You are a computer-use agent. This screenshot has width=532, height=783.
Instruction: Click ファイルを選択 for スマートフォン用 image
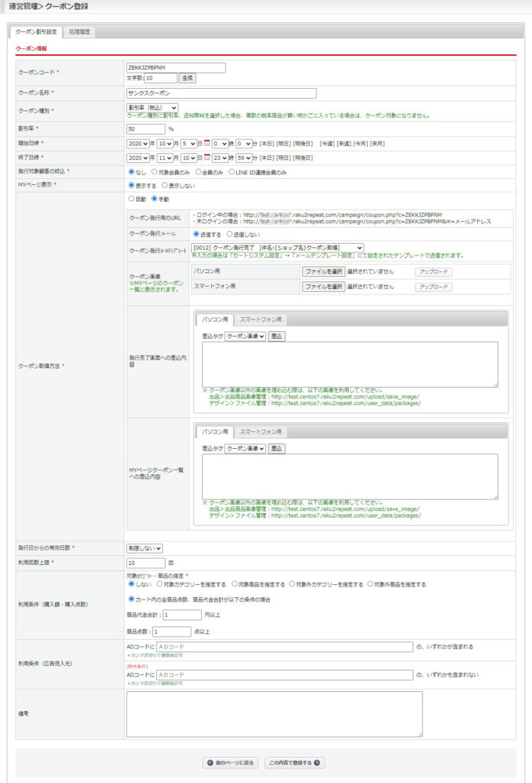(x=323, y=287)
